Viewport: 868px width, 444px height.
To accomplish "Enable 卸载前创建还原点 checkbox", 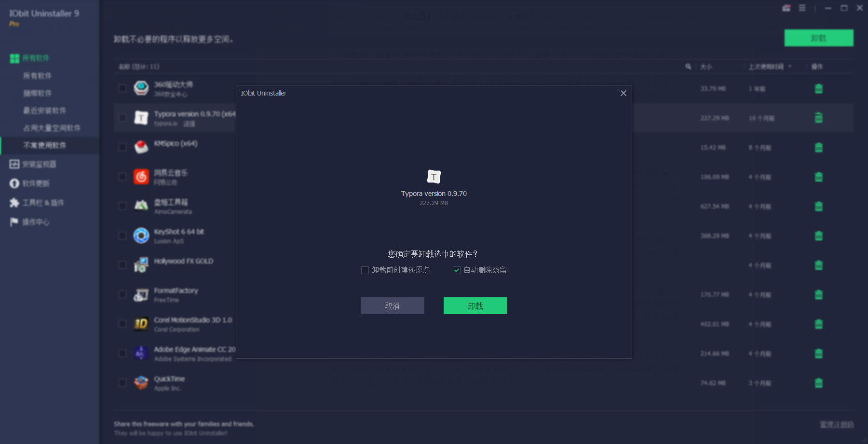I will 365,270.
